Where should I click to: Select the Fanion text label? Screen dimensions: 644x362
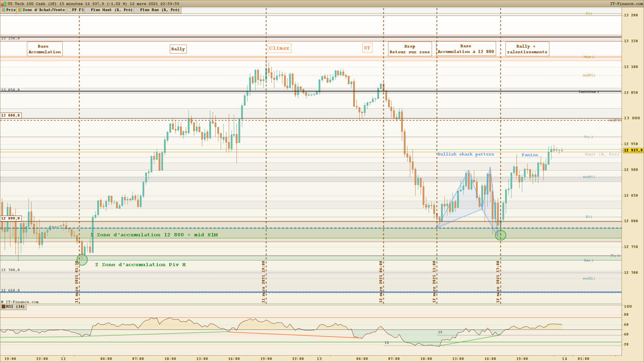tap(530, 155)
